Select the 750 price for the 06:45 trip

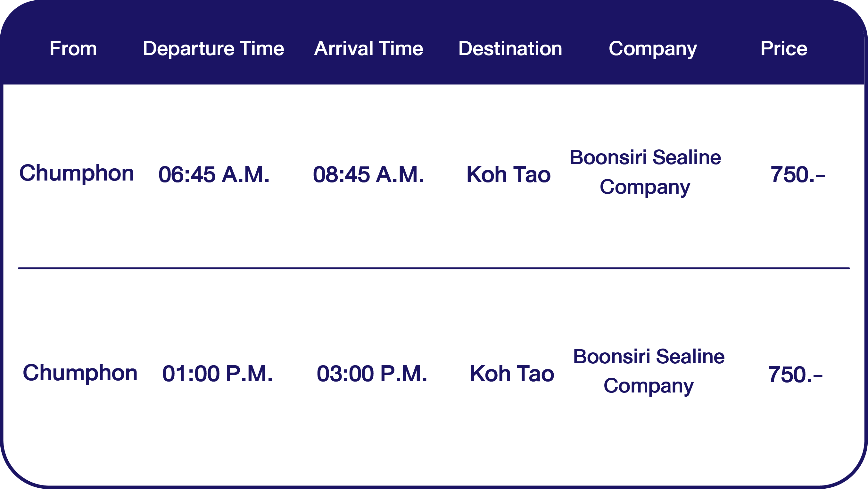coord(798,175)
